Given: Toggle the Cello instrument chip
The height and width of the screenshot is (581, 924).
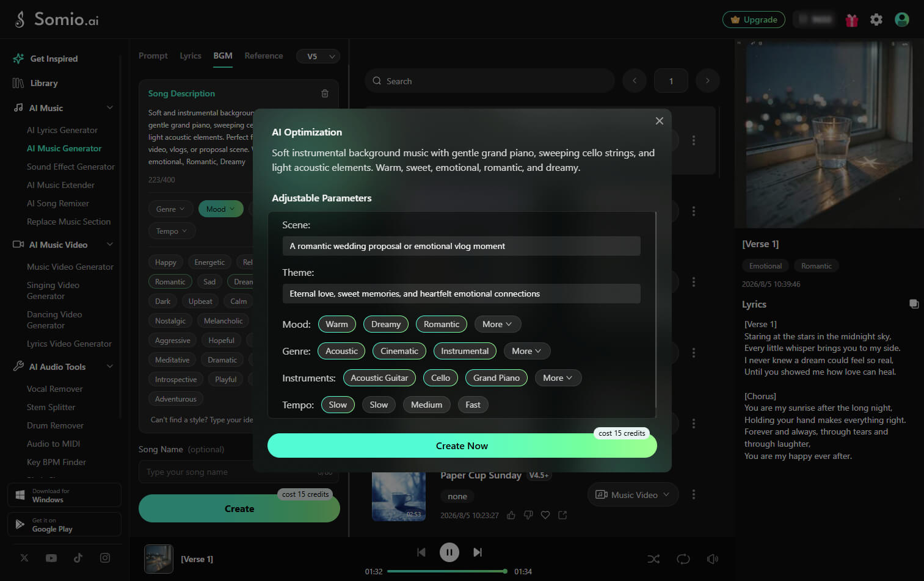Looking at the screenshot, I should (440, 378).
